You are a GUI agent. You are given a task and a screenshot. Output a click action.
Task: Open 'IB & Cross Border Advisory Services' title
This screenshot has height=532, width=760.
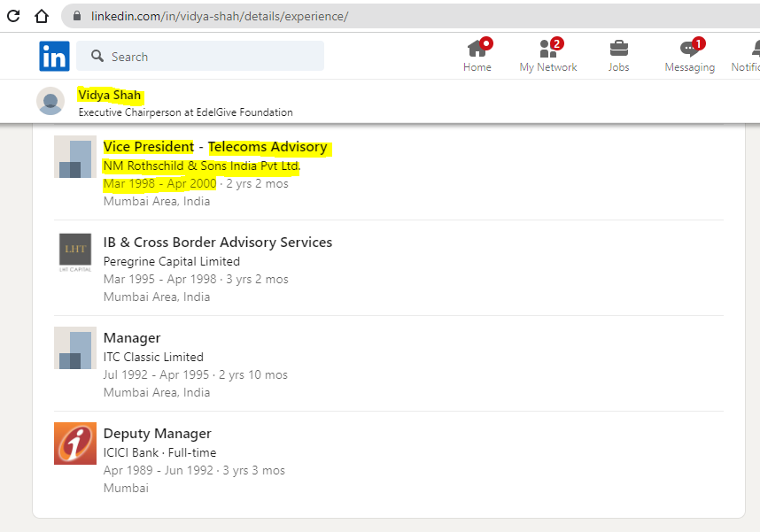coord(218,243)
